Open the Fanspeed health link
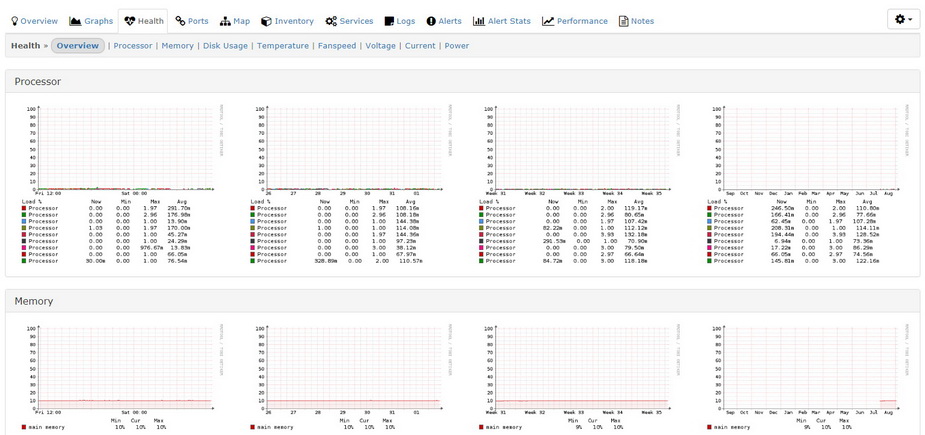The image size is (925, 435). (337, 46)
